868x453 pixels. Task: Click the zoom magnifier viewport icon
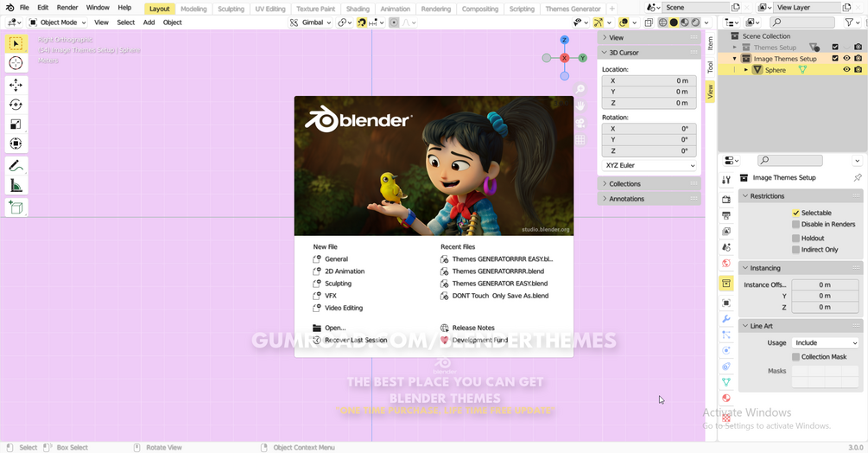pyautogui.click(x=580, y=89)
